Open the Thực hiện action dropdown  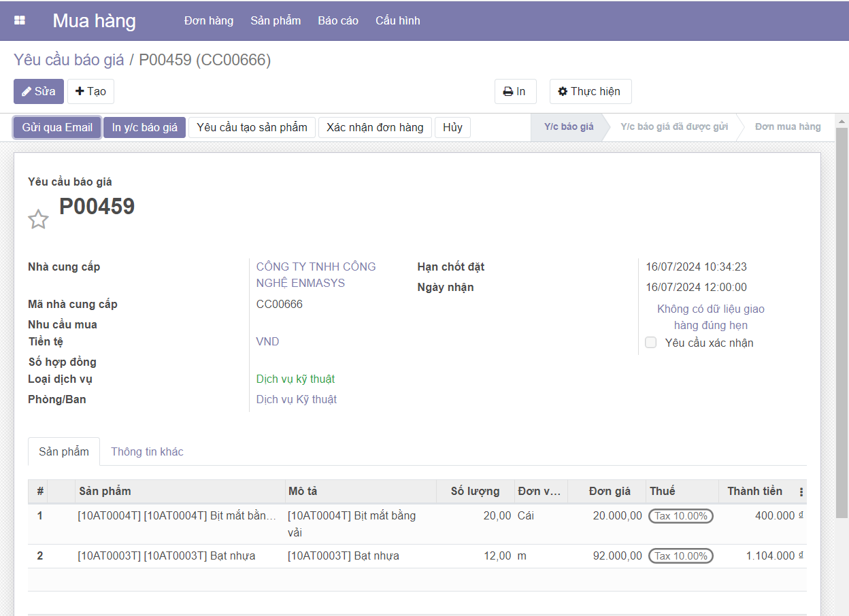point(590,92)
